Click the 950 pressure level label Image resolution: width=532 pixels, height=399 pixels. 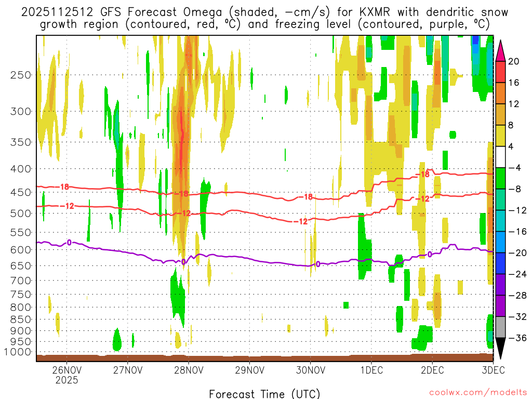coord(21,342)
